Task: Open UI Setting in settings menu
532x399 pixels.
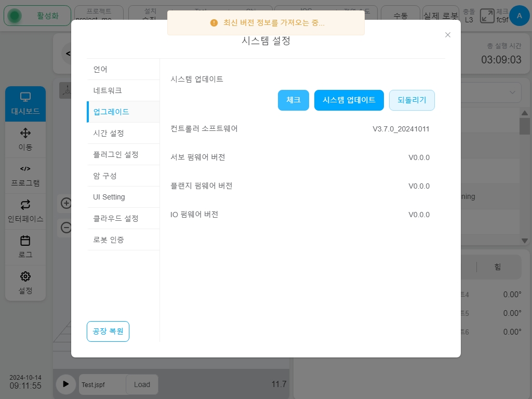Action: 124,197
